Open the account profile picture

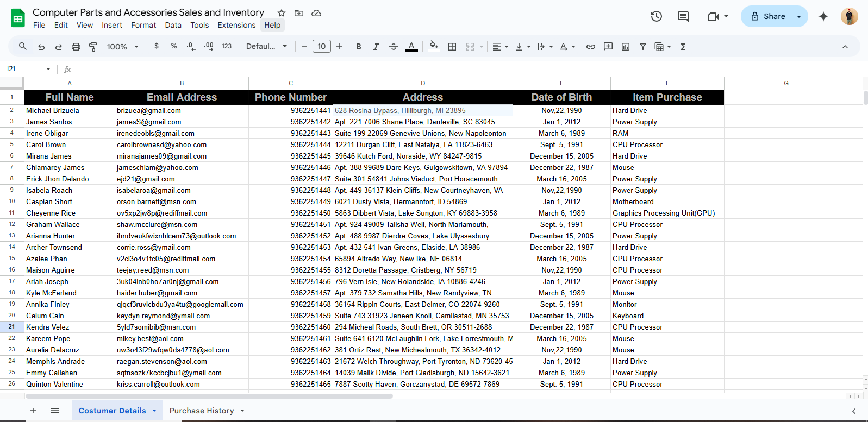point(849,16)
